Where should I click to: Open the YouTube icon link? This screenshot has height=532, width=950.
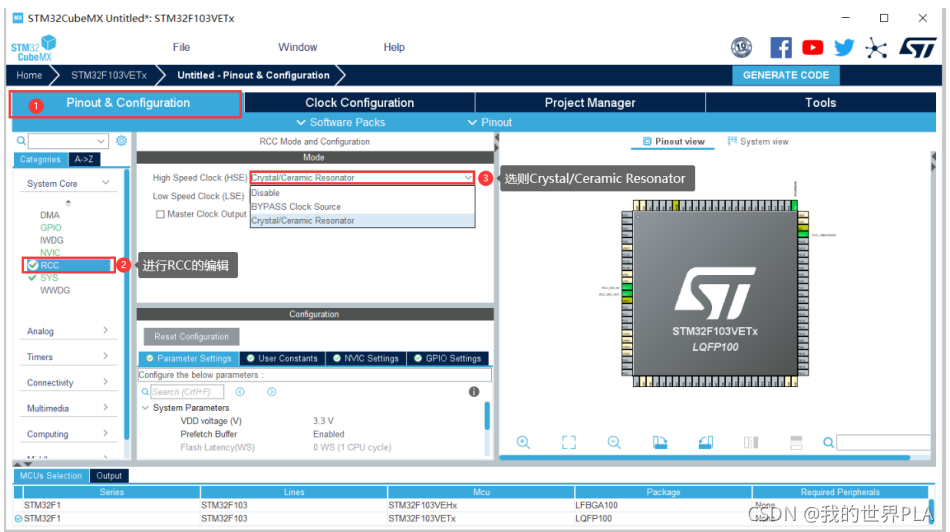pos(812,47)
